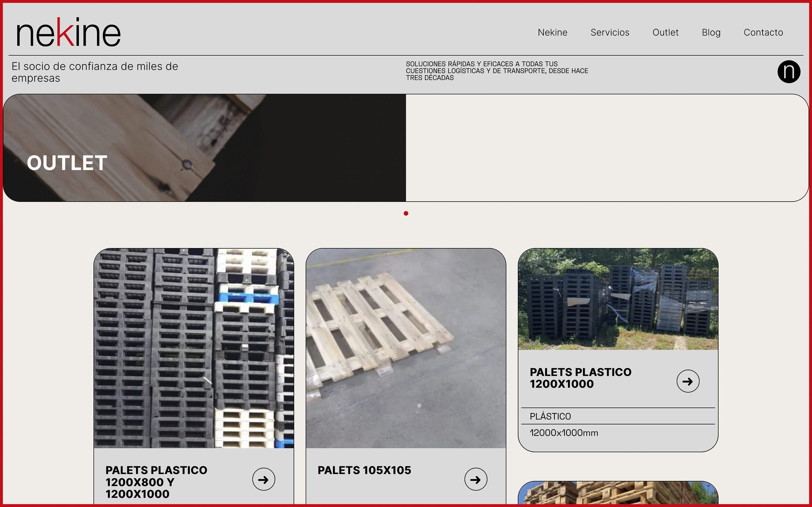Click arrow icon for Palets Plastico 1200x1000

click(688, 381)
